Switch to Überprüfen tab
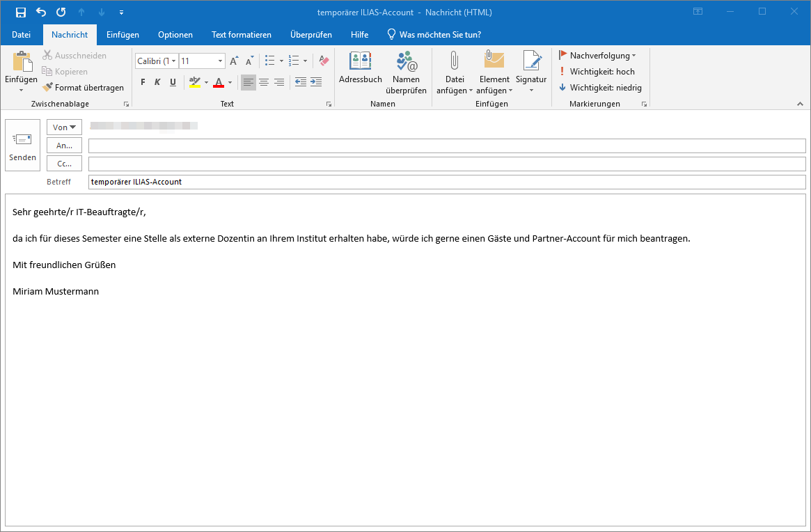The width and height of the screenshot is (811, 532). pos(311,35)
